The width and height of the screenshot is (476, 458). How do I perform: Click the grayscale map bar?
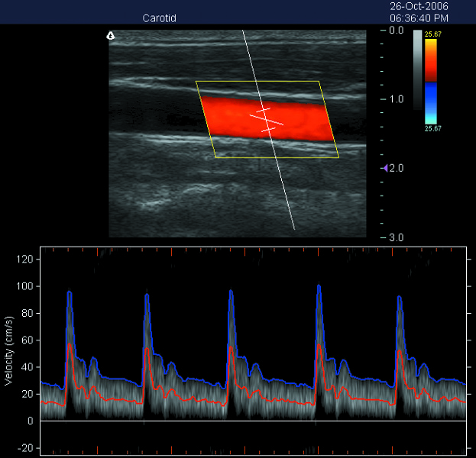pos(417,70)
